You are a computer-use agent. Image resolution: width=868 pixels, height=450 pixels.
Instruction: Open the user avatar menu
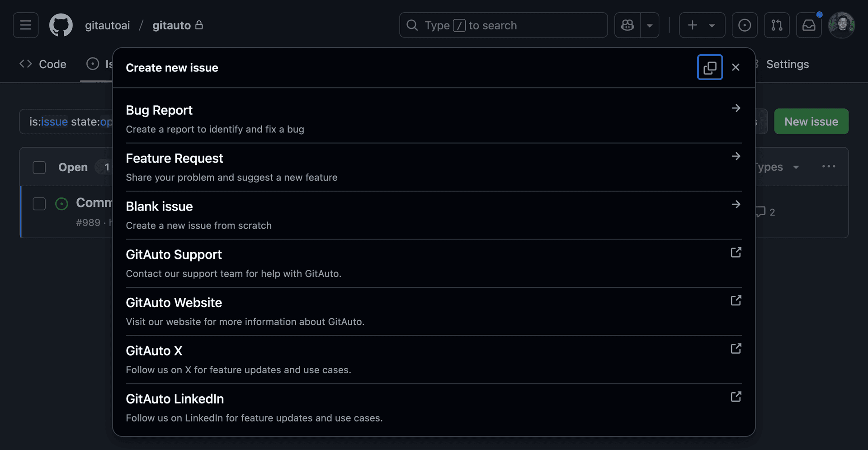[x=841, y=25]
